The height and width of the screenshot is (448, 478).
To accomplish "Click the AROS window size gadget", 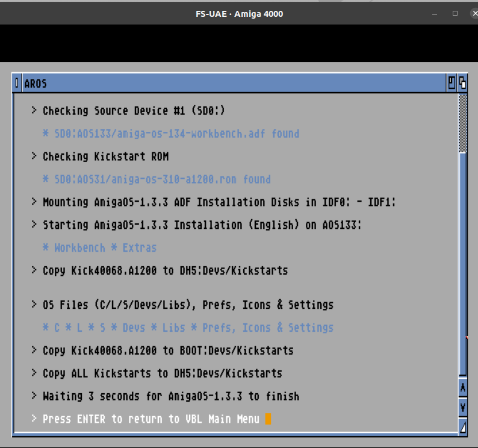I will point(463,428).
